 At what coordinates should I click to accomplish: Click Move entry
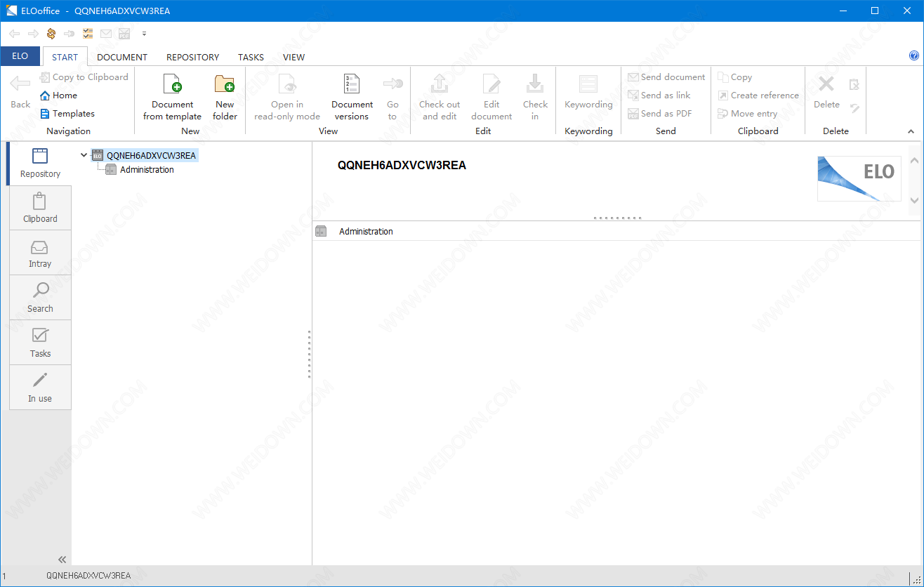click(748, 114)
